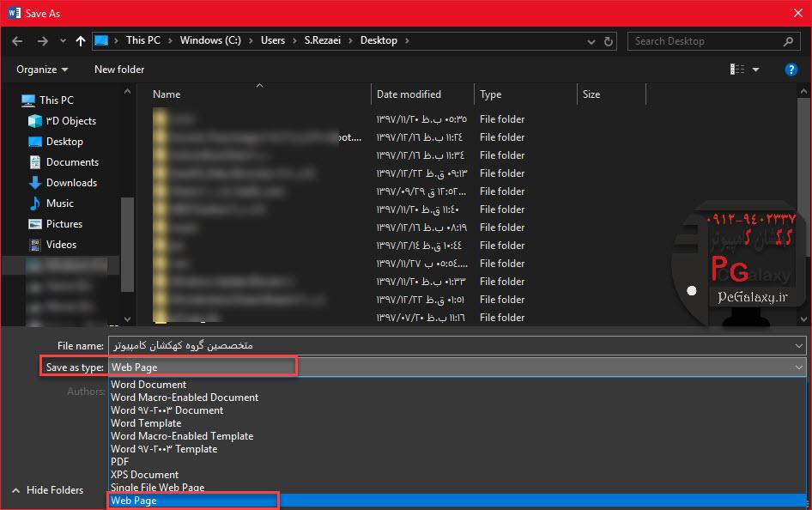Image resolution: width=812 pixels, height=510 pixels.
Task: Open the Organize dropdown menu
Action: [42, 70]
